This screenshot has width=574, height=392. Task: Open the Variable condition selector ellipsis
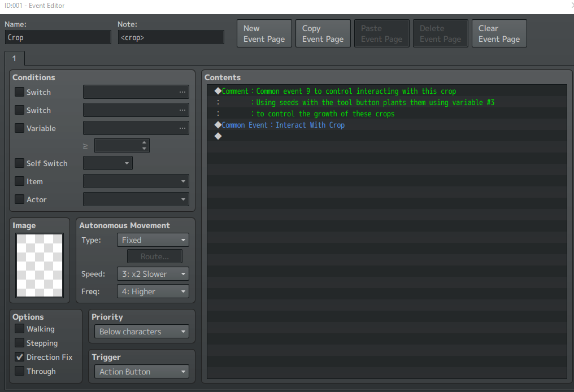(182, 128)
